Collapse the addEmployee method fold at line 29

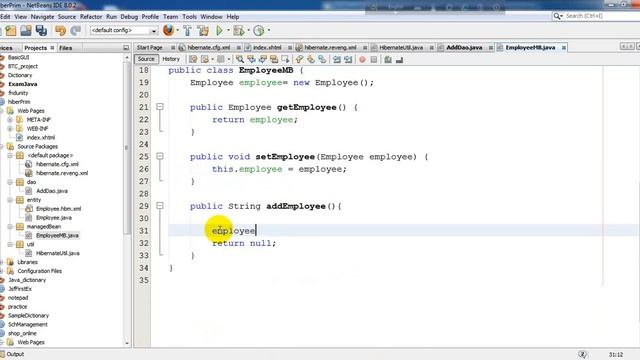160,206
